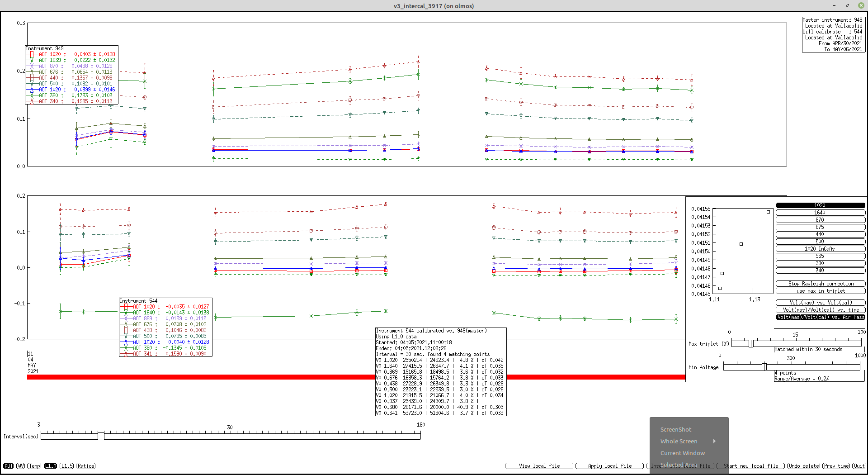Toggle the AOT view button

pos(9,466)
